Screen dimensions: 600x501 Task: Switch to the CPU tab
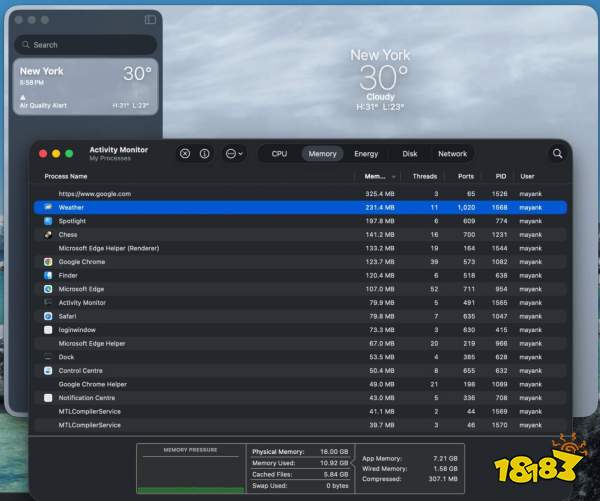tap(279, 154)
